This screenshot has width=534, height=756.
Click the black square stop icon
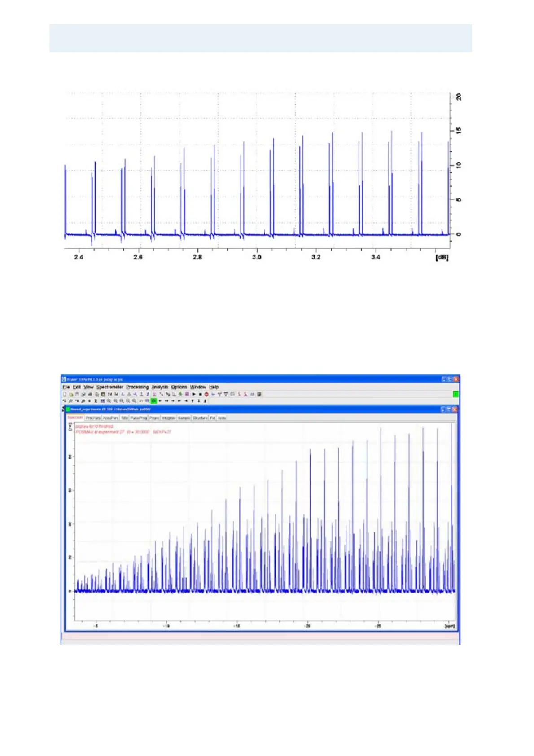(x=200, y=394)
